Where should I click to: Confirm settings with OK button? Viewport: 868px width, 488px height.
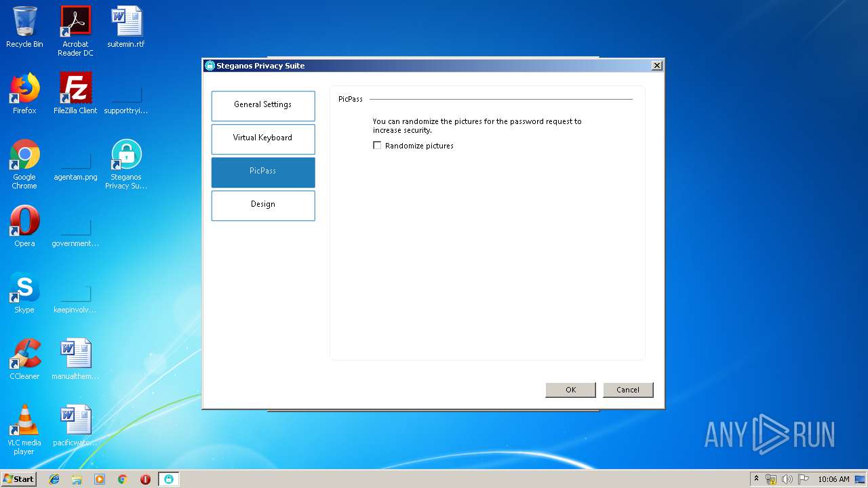pos(570,390)
